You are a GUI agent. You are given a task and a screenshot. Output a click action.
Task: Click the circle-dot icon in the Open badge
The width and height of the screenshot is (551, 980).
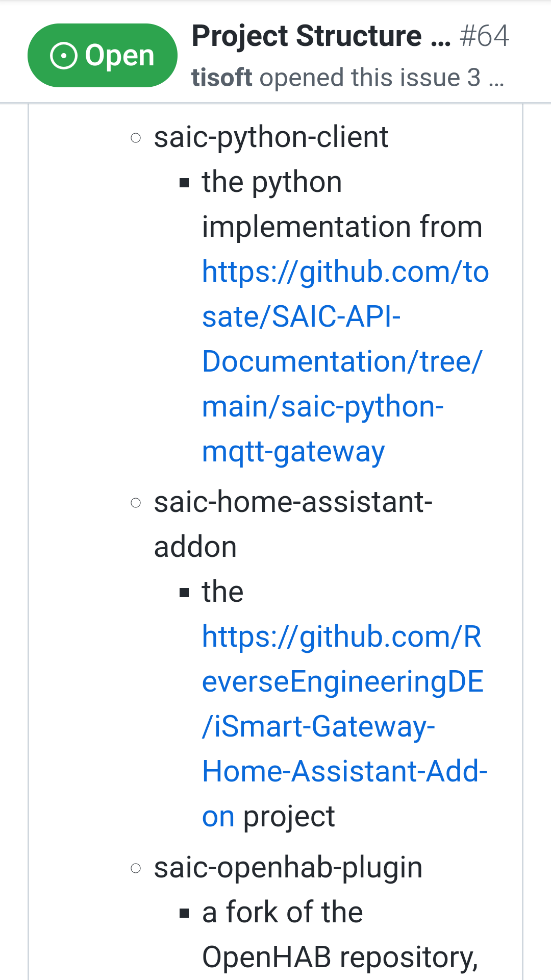64,56
